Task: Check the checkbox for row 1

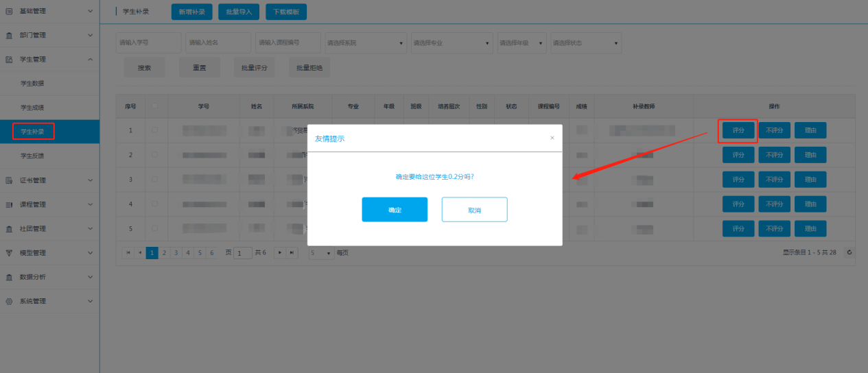Action: tap(155, 130)
